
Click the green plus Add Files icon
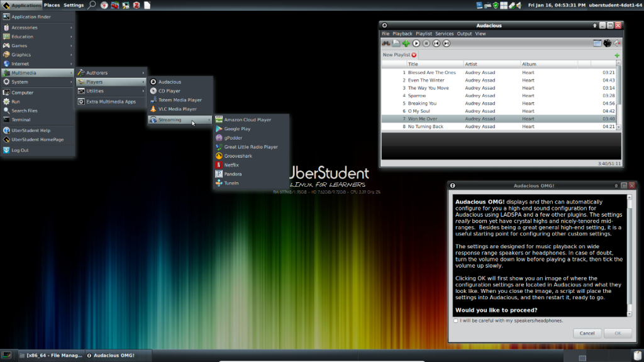coord(406,43)
